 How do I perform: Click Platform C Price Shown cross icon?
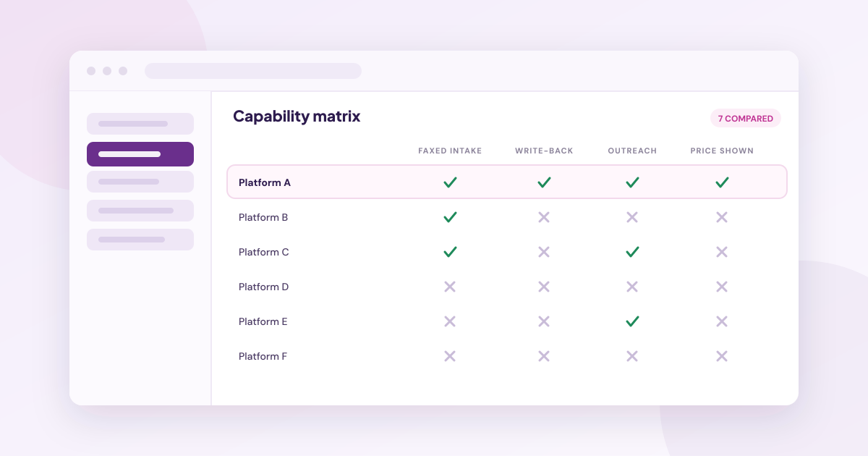click(722, 252)
